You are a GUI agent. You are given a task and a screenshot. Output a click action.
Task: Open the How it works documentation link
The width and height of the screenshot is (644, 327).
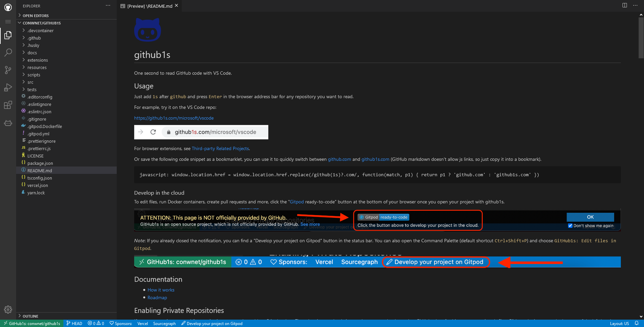(161, 290)
